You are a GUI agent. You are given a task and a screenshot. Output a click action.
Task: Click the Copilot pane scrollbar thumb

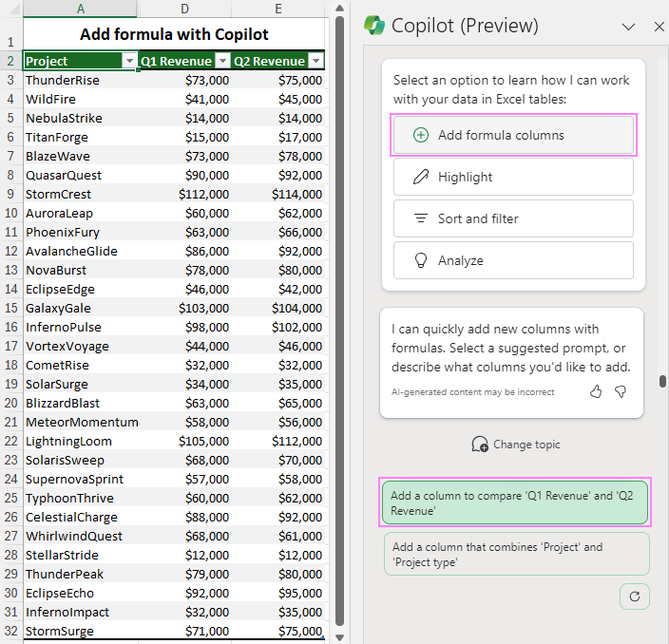click(x=662, y=381)
